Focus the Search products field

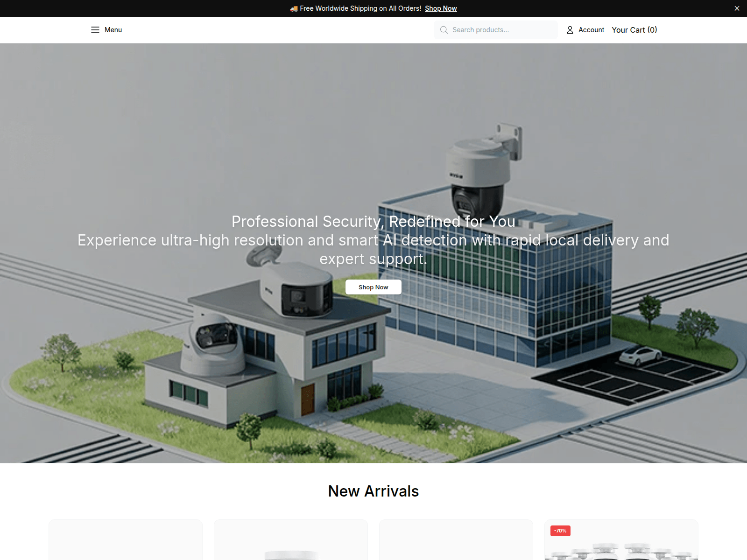[496, 30]
